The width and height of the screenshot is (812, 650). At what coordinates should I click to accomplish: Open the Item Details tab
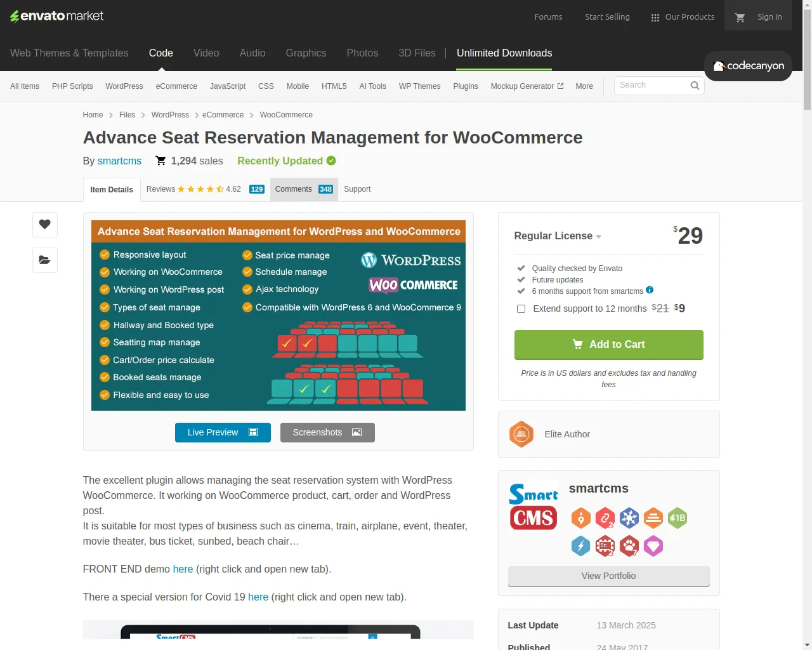pos(112,190)
